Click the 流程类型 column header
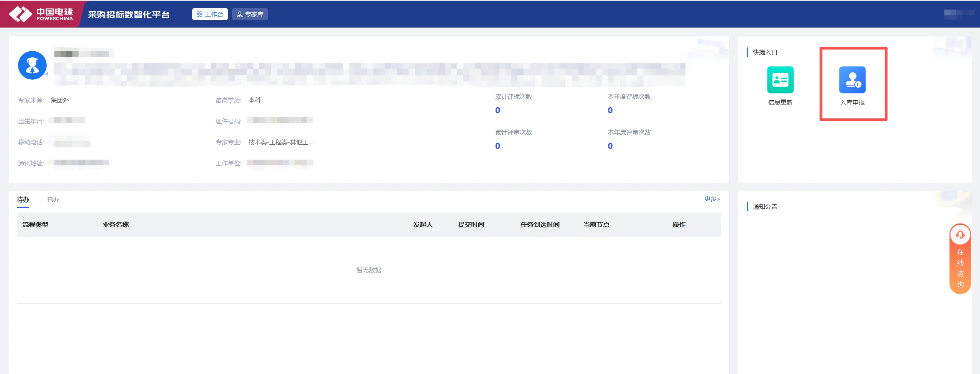This screenshot has width=980, height=374. pos(35,224)
